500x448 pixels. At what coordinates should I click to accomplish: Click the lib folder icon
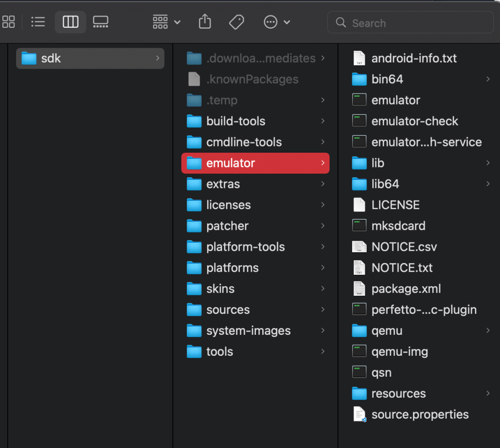(x=359, y=163)
